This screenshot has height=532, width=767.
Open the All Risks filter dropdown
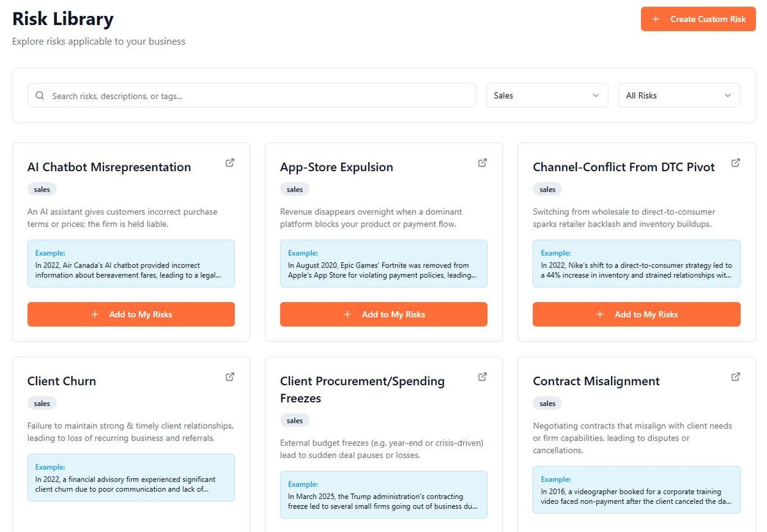pos(679,96)
